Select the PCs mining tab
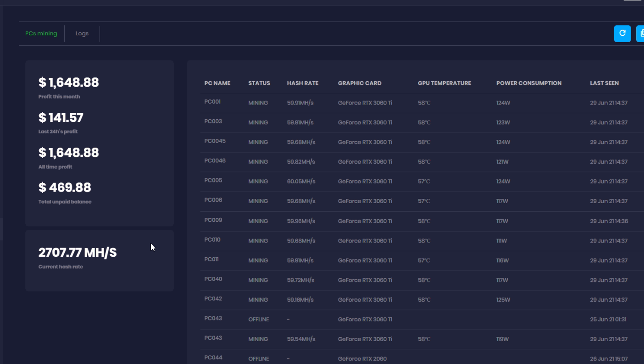Viewport: 644px width, 364px height. click(x=41, y=33)
